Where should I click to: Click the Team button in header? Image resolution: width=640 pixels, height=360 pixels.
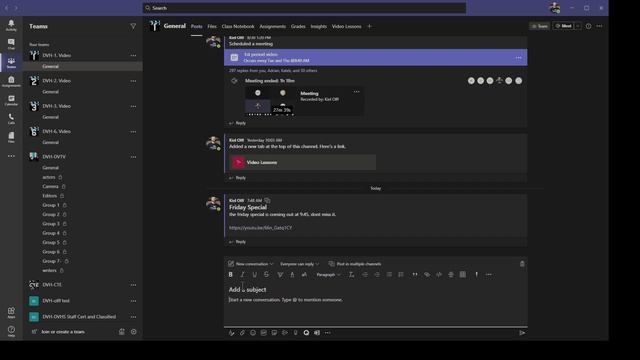coord(540,26)
